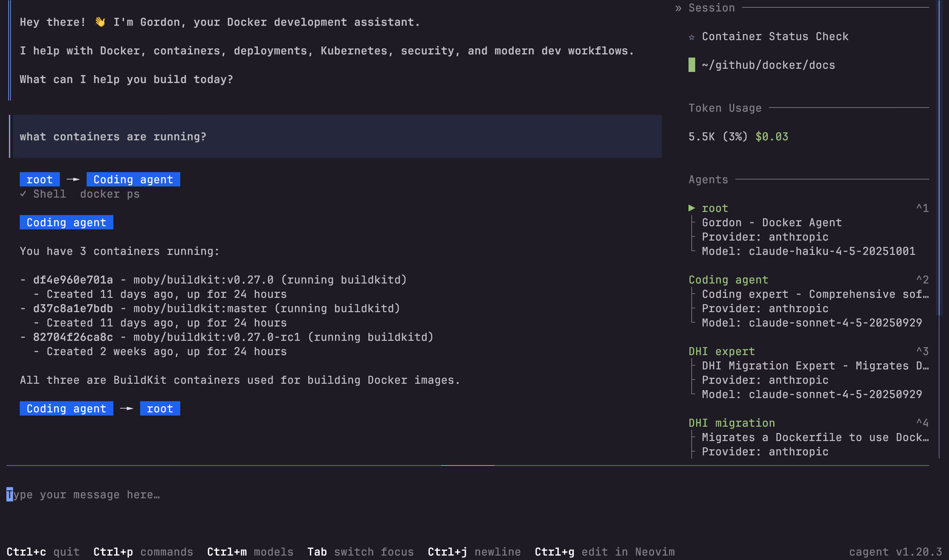
Task: Click the checkmark beside Shell docker ps
Action: (23, 194)
